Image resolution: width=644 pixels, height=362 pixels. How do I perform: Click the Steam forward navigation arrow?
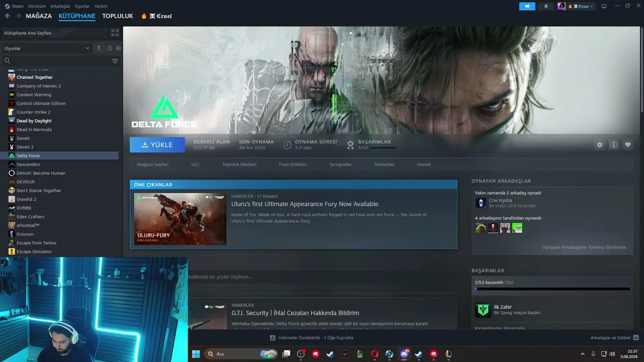coord(18,16)
